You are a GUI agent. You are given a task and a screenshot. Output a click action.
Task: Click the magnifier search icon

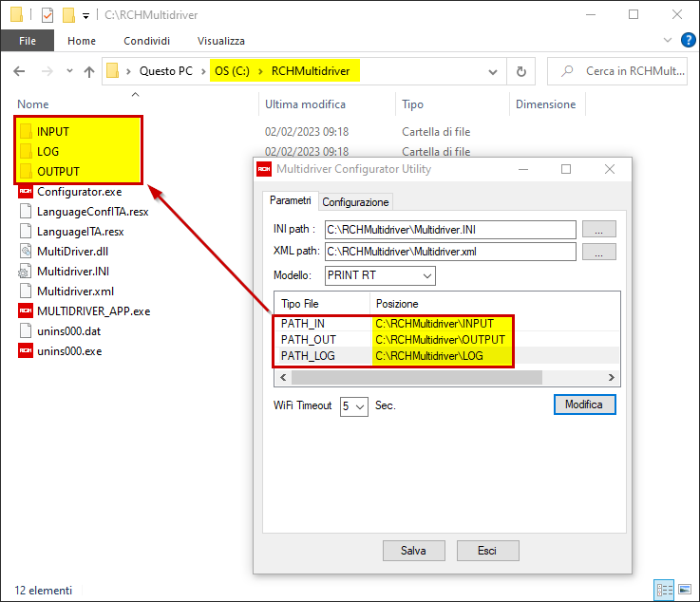[567, 71]
